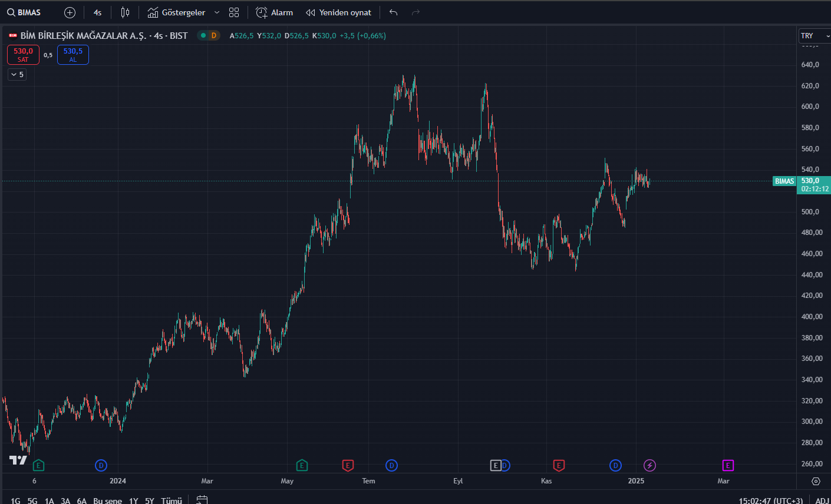Select the 5G time range
The height and width of the screenshot is (504, 831).
32,500
